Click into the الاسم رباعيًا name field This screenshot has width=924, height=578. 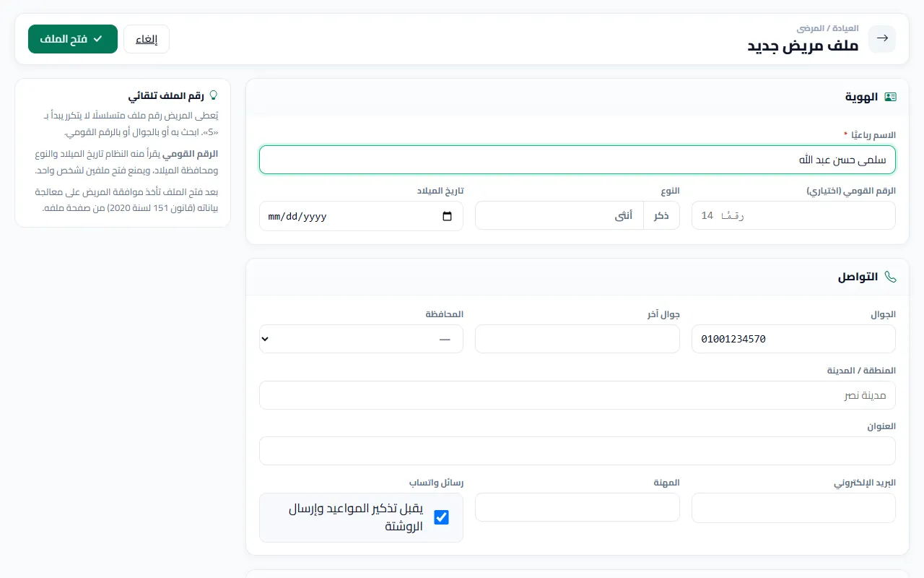coord(577,160)
